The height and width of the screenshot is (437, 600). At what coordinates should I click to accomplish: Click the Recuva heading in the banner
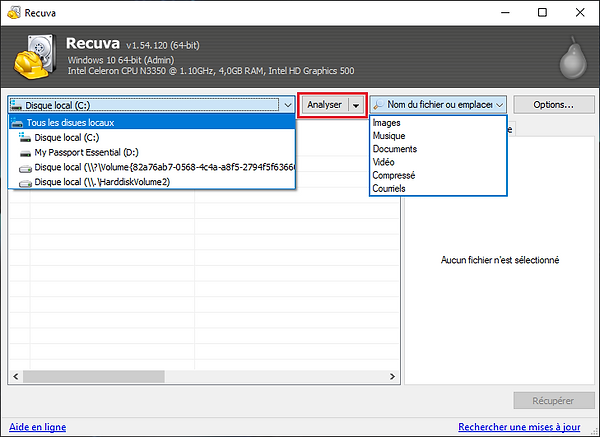click(x=93, y=43)
